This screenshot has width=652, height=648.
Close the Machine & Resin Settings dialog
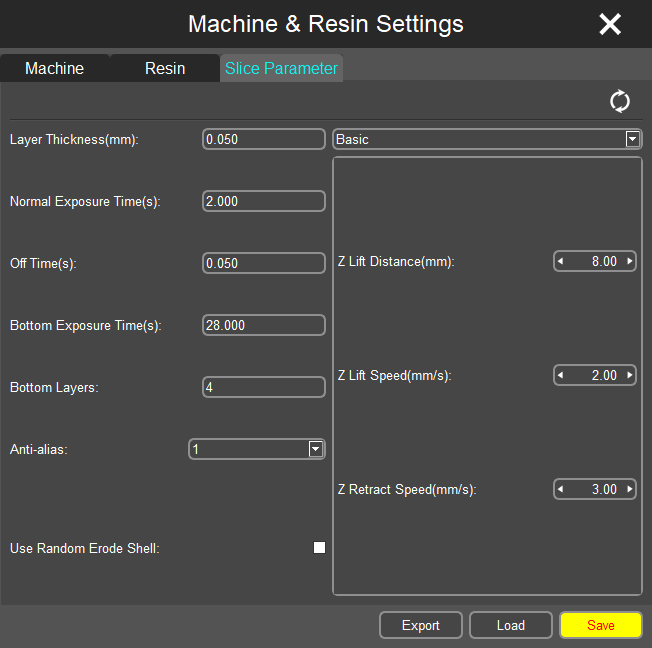[x=610, y=24]
